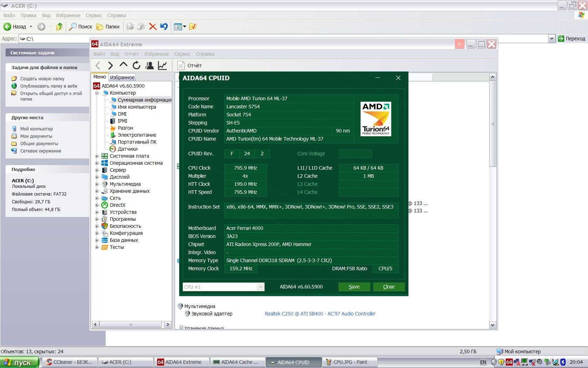Click пуск Start button
Screen dimensions: 588x368
point(20,362)
